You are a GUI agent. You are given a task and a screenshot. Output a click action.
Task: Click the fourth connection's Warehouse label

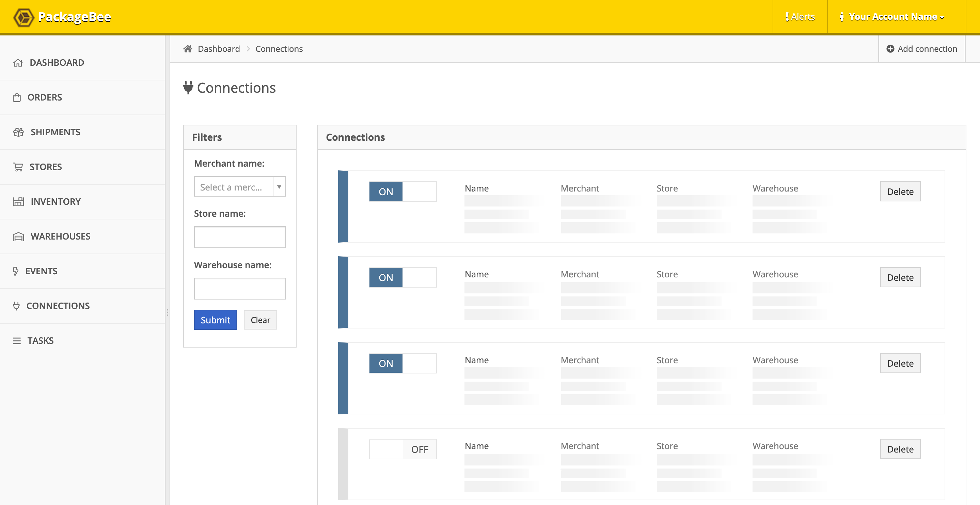[775, 446]
